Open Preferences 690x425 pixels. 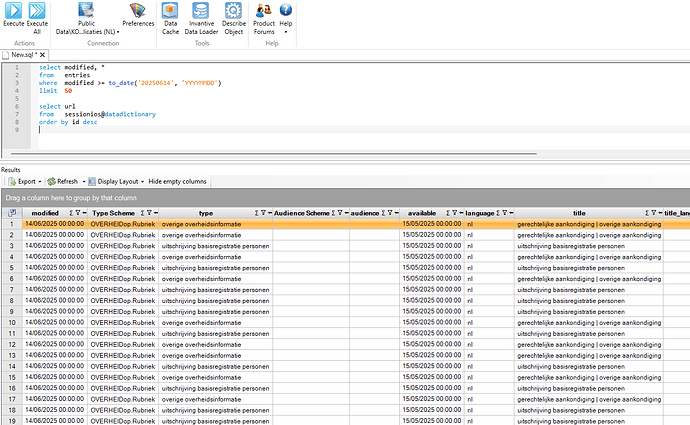coord(138,15)
